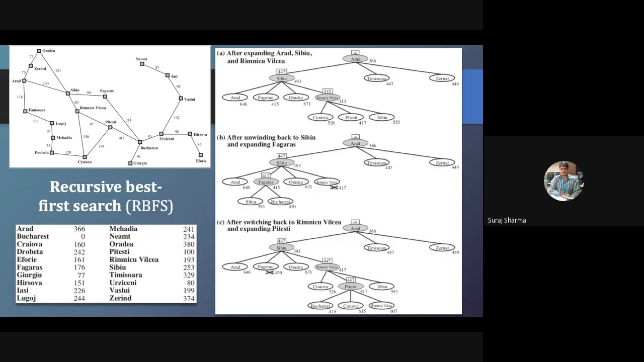Click 'Hirsova' entry in the heuristic table
Viewport: 644px width, 362px height.
(29, 283)
